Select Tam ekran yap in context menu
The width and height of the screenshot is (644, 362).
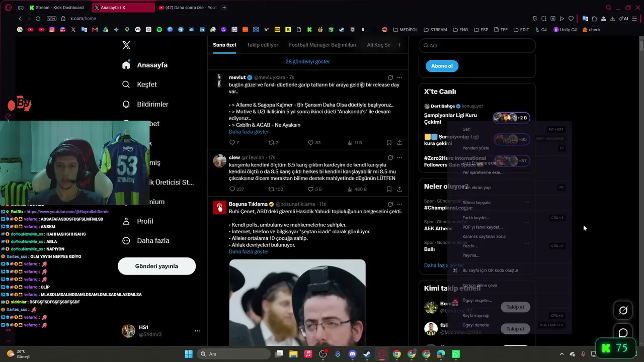[x=476, y=188]
